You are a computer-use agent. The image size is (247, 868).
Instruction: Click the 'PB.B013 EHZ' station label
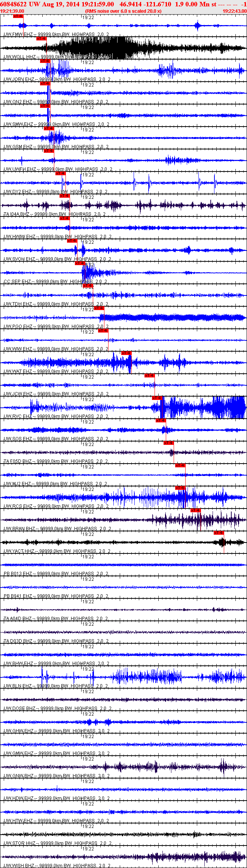pyautogui.click(x=18, y=574)
